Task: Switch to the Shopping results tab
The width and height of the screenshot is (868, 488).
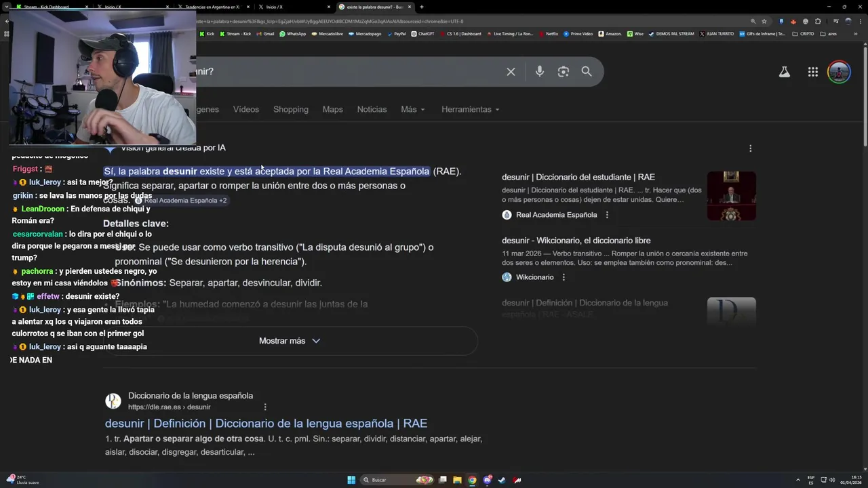Action: [291, 109]
